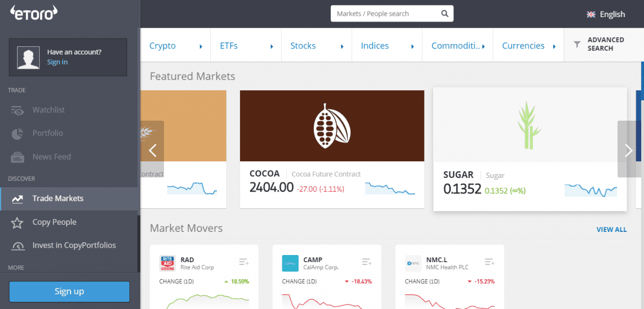Viewport: 644px width, 309px height.
Task: Click the Copy People star icon
Action: point(18,223)
